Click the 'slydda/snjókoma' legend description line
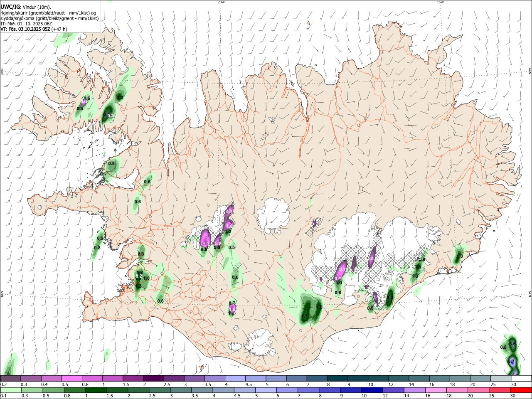This screenshot has width=532, height=399. [x=49, y=18]
